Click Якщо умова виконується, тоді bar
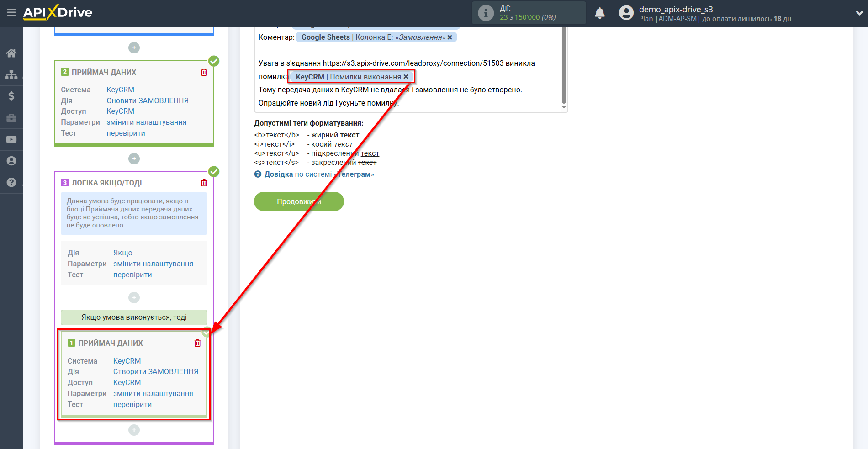 click(x=134, y=317)
